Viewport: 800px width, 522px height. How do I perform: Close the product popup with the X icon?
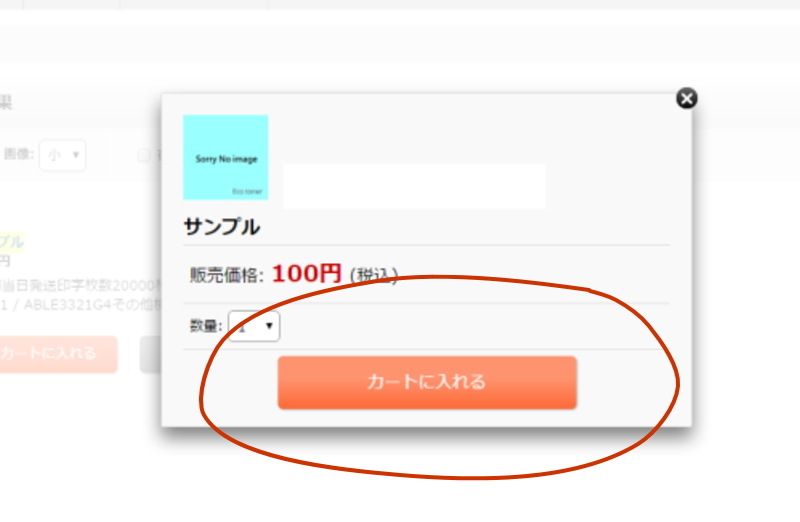pyautogui.click(x=686, y=98)
